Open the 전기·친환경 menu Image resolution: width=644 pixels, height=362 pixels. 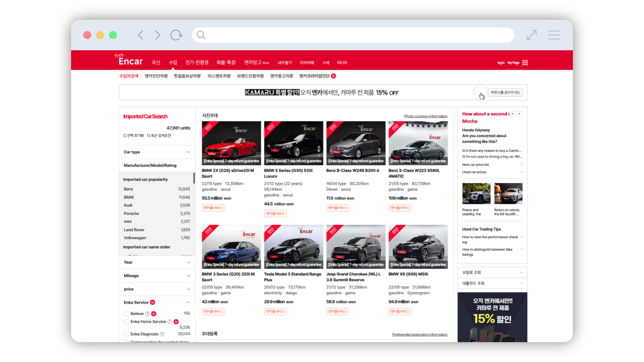click(x=197, y=62)
